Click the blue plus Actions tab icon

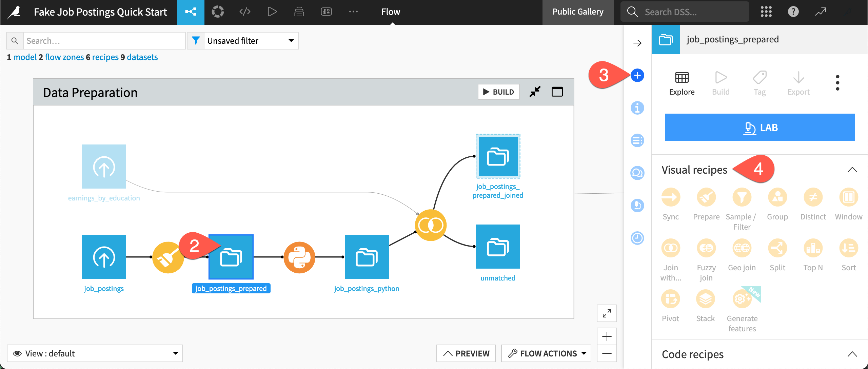pos(637,75)
